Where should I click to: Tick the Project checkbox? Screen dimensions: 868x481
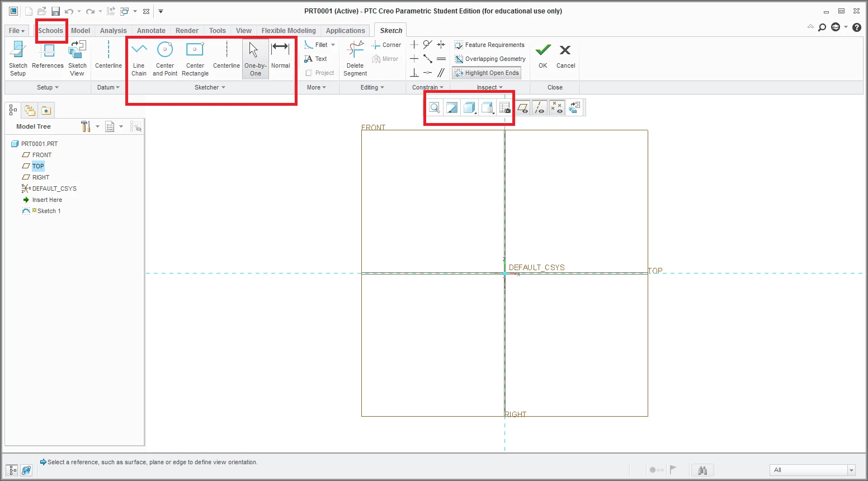tap(309, 73)
